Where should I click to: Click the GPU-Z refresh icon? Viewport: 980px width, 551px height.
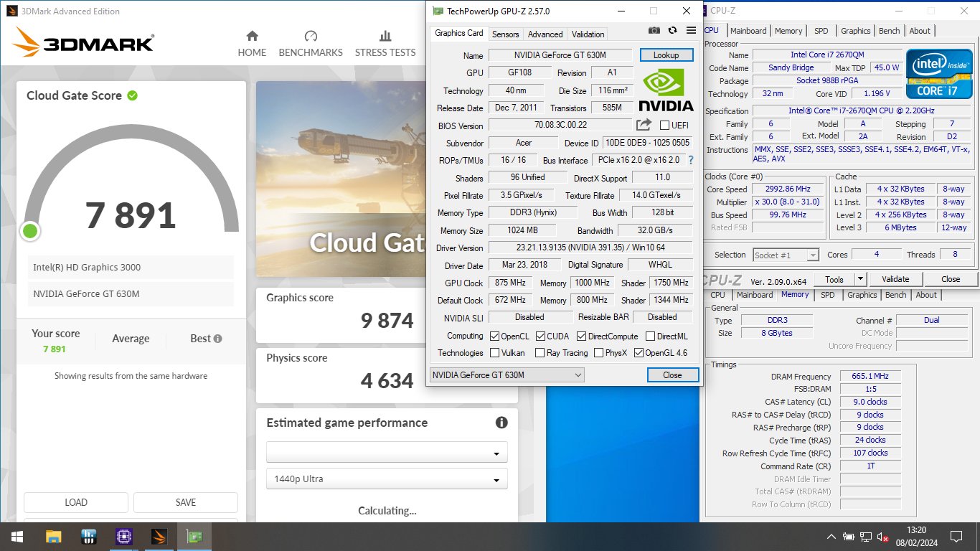[x=672, y=30]
